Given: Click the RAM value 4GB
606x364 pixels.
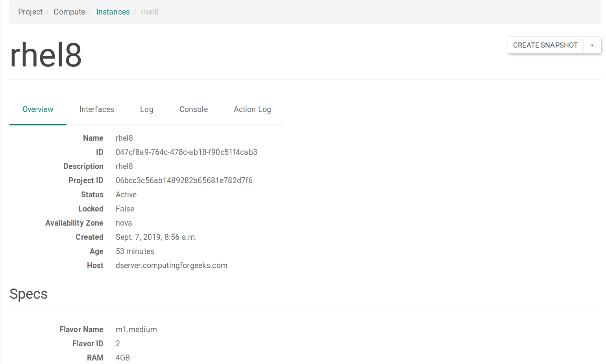Looking at the screenshot, I should (x=122, y=358).
